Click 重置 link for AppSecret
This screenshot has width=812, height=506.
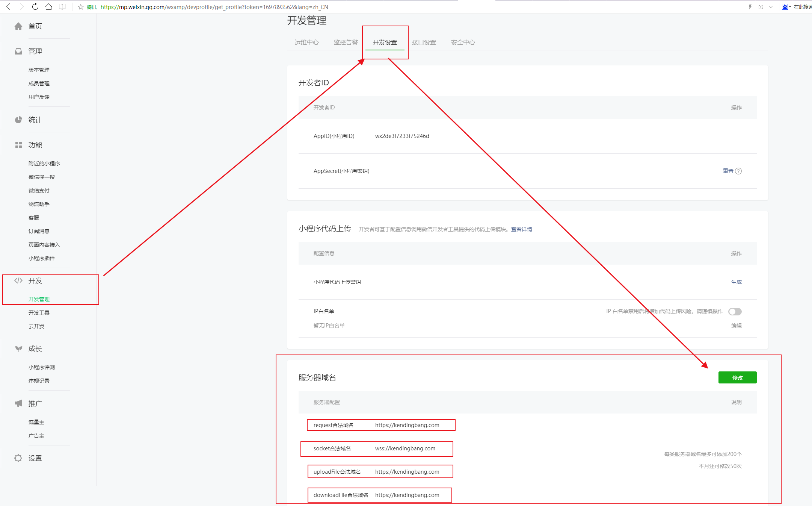pyautogui.click(x=728, y=171)
